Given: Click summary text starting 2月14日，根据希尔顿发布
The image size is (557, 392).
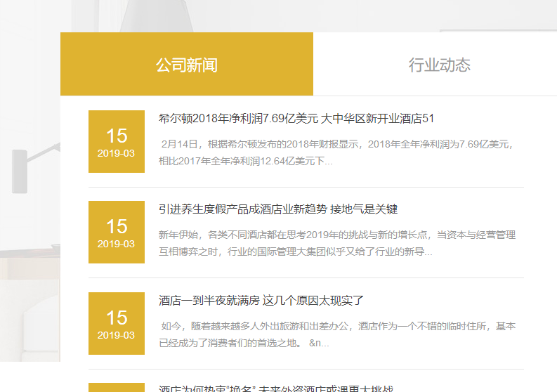Looking at the screenshot, I should [x=336, y=152].
